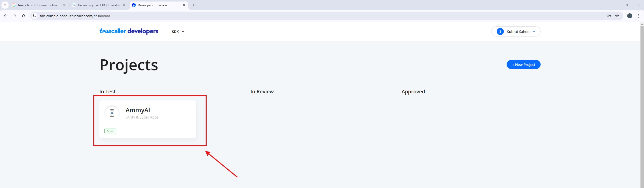Open the password manager key icon

point(609,16)
